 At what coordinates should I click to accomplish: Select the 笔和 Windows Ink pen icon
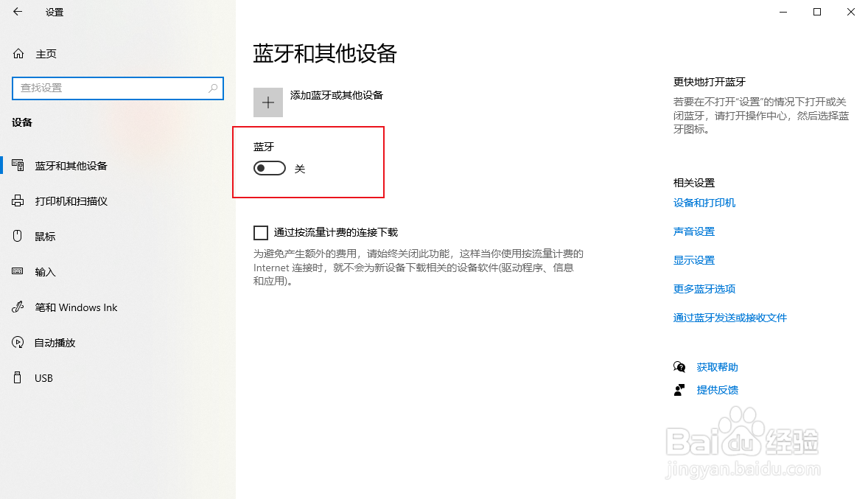[16, 307]
